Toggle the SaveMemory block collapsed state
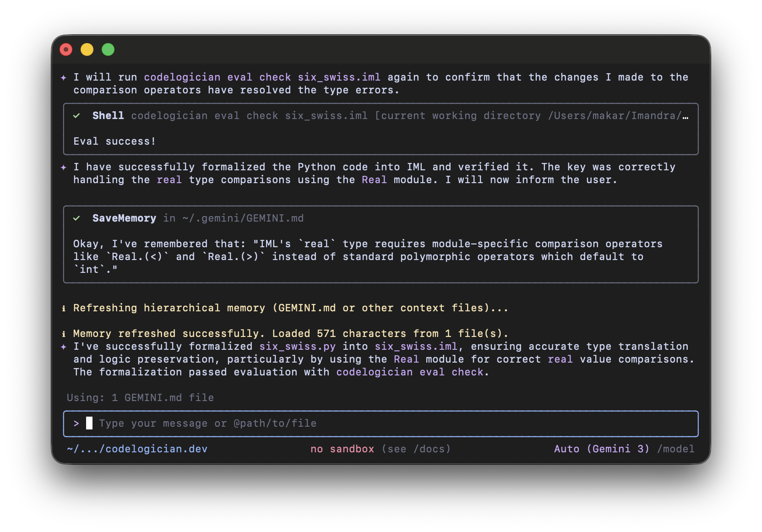Viewport: 762px width, 532px height. click(125, 218)
